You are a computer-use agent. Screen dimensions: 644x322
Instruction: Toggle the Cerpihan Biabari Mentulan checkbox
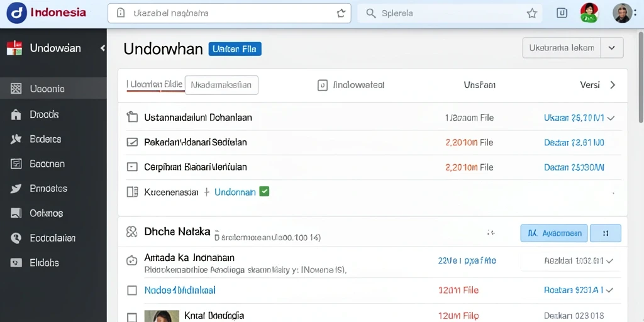coord(132,167)
